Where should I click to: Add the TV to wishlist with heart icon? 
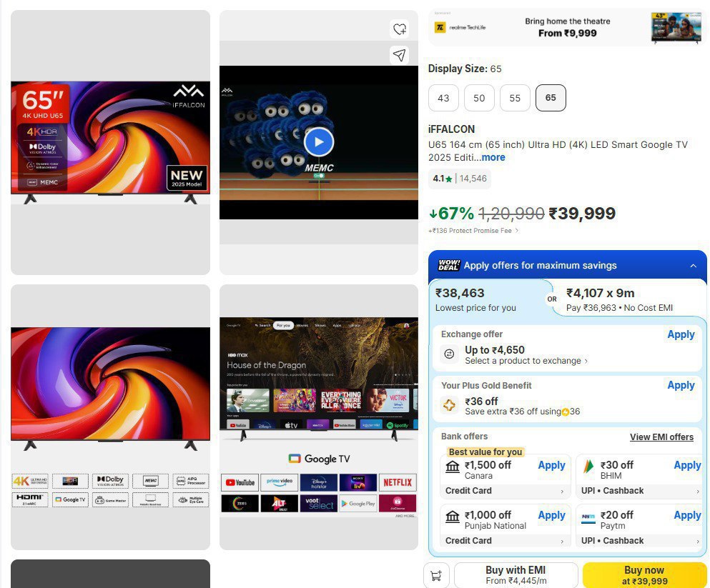pos(400,29)
